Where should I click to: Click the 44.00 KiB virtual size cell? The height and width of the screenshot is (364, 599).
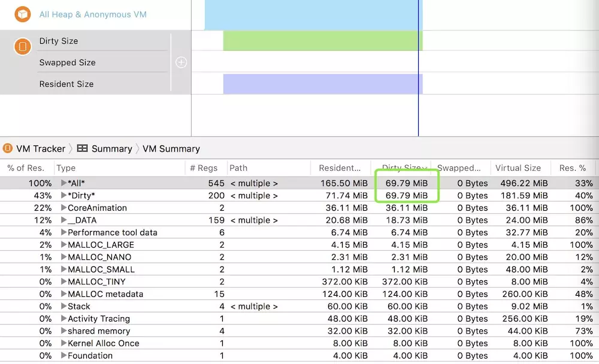(528, 330)
